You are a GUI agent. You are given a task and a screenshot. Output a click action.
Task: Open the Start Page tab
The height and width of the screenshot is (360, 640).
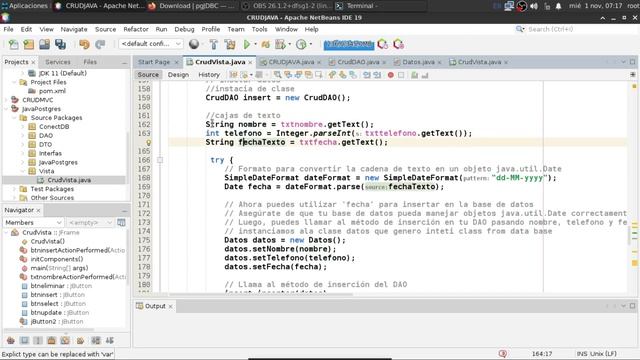(153, 62)
